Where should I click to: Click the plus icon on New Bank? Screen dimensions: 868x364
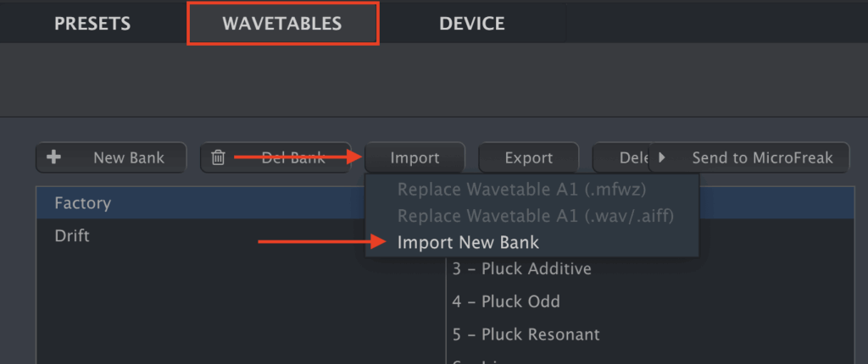pos(55,157)
